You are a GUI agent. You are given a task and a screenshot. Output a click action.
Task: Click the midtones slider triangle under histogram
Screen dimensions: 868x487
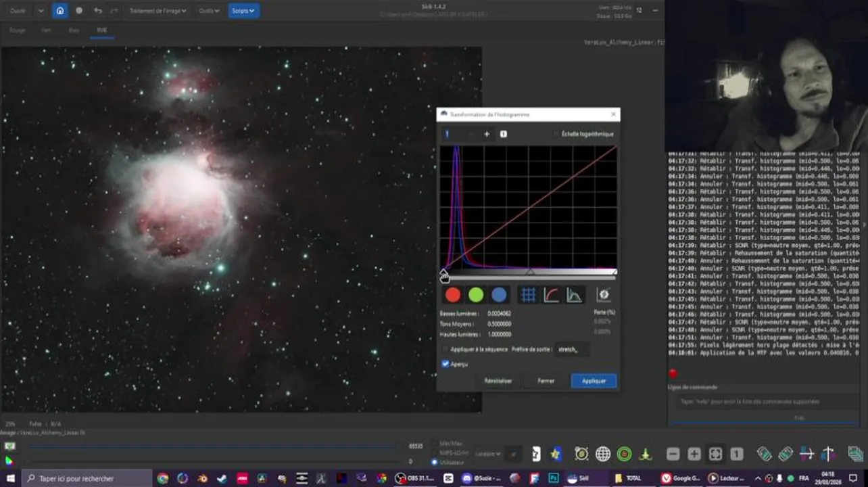click(530, 272)
